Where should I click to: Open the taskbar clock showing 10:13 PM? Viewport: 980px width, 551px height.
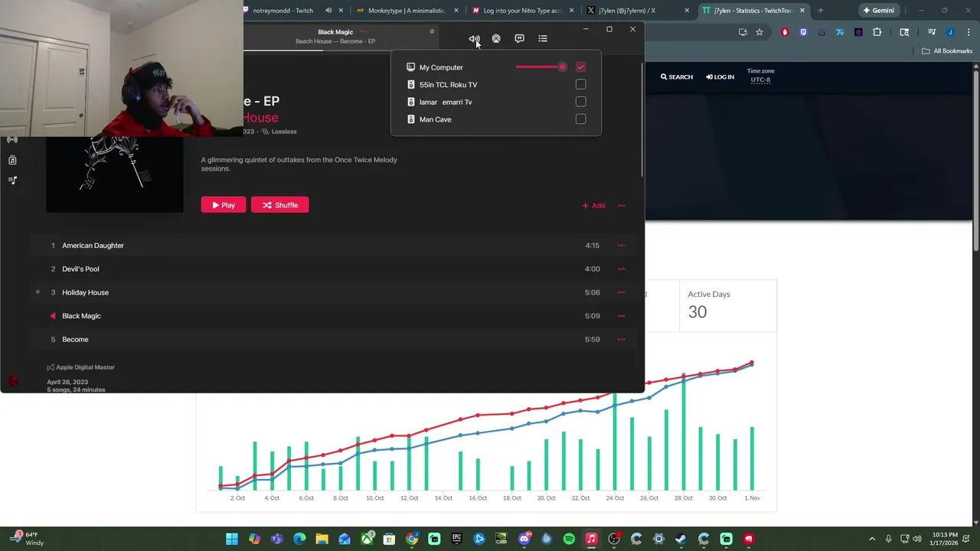(943, 539)
